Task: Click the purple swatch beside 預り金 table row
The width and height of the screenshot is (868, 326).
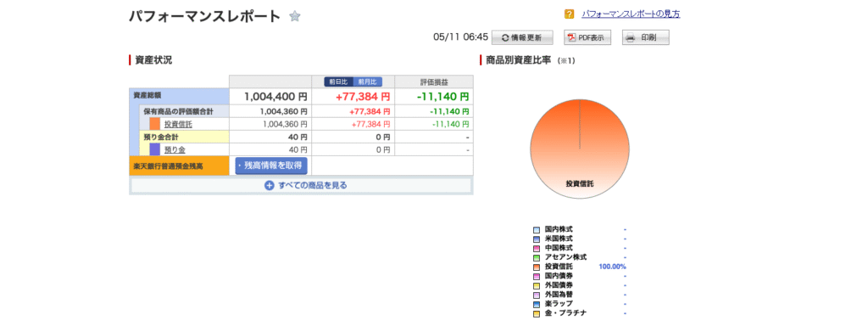Action: coord(154,149)
